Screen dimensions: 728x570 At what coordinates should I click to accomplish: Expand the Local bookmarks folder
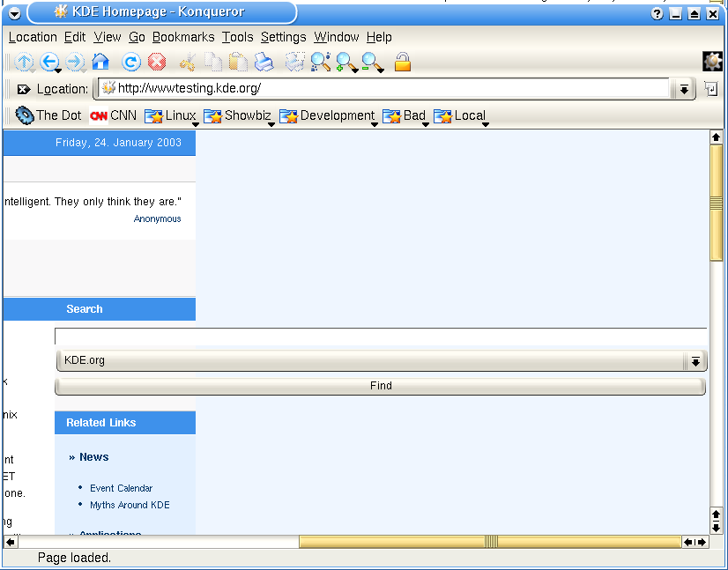(x=461, y=115)
